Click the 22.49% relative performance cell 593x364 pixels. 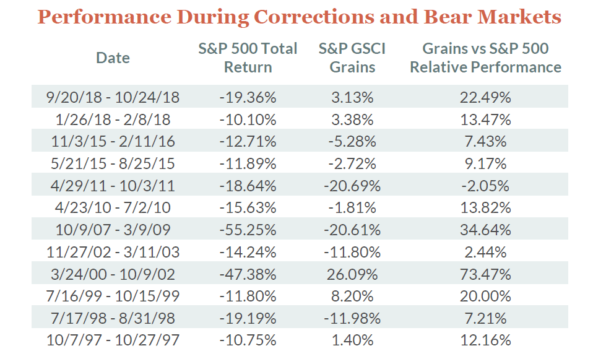click(485, 97)
